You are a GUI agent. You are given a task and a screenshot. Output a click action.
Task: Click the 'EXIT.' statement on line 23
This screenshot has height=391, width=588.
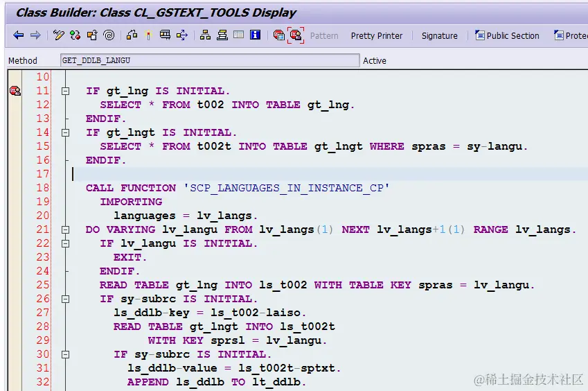(130, 257)
